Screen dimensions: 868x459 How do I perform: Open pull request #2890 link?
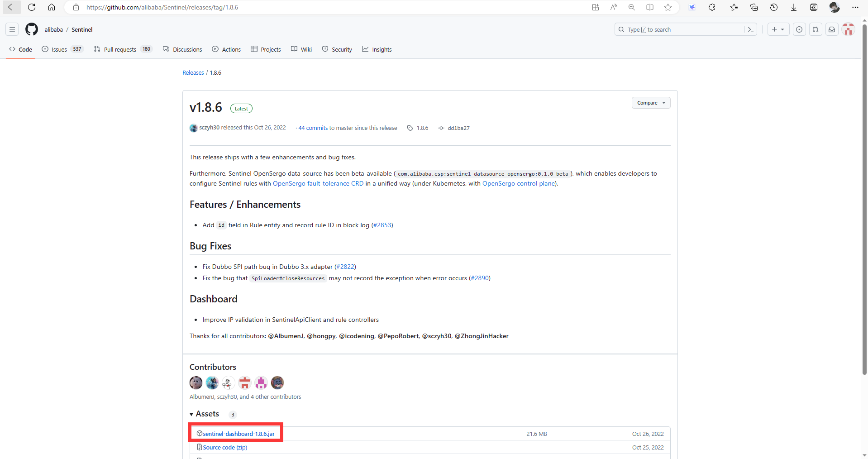[480, 278]
